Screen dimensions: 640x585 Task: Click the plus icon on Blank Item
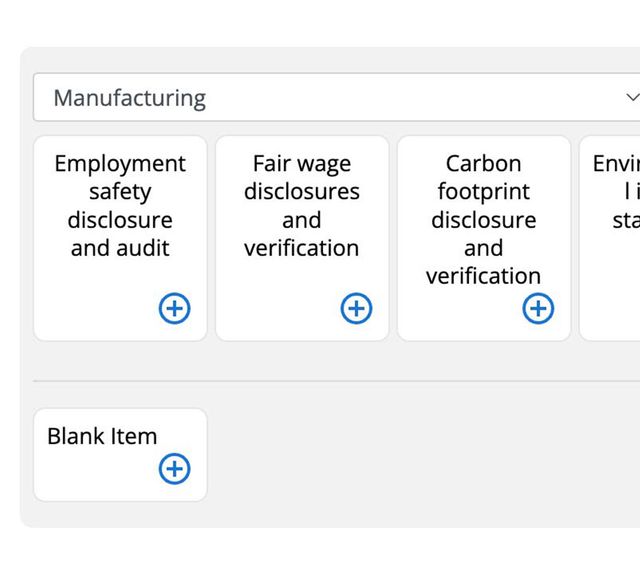click(175, 468)
